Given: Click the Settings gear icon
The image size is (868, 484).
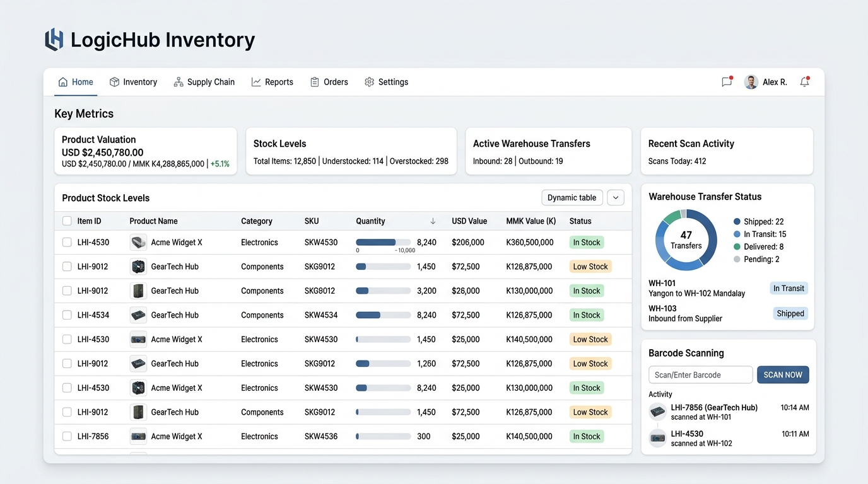Looking at the screenshot, I should pyautogui.click(x=370, y=82).
